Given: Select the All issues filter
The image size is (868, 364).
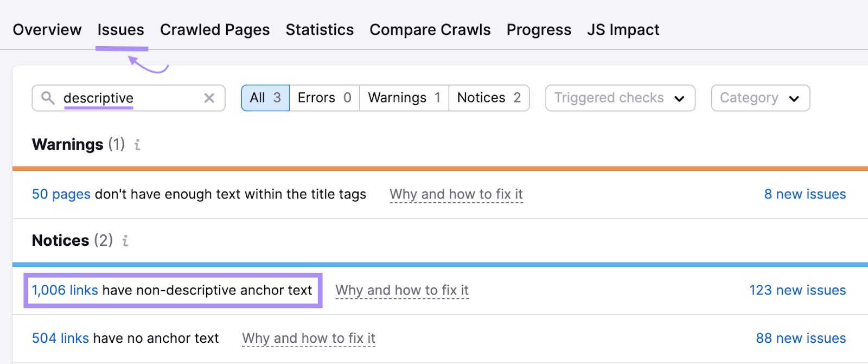Looking at the screenshot, I should (265, 98).
